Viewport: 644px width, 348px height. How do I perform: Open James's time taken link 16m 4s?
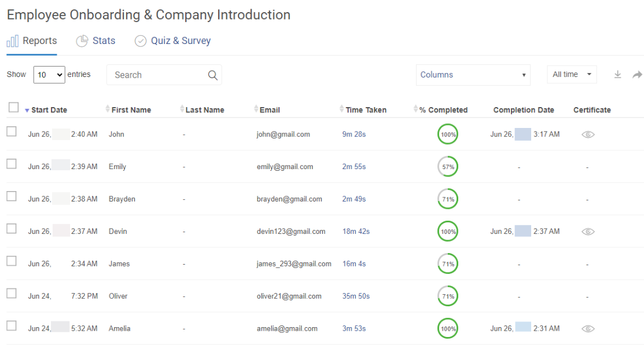354,263
